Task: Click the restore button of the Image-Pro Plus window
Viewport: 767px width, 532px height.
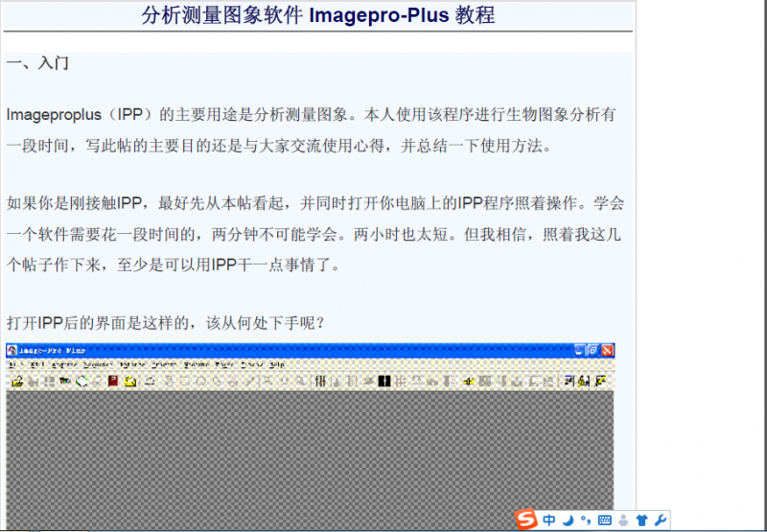Action: pos(593,350)
